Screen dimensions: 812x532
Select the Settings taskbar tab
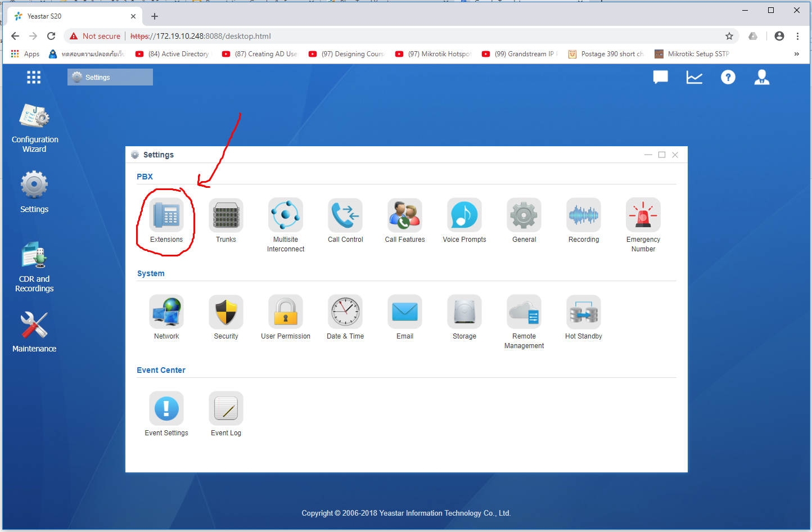tap(110, 77)
